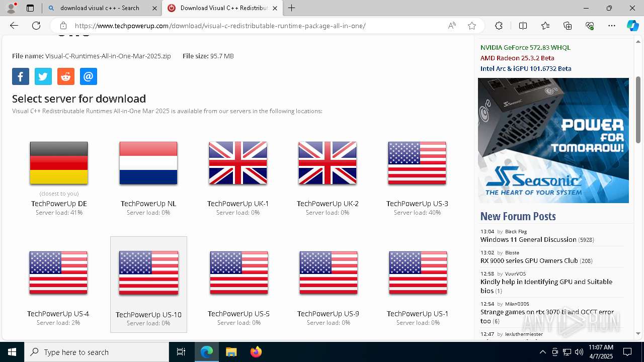This screenshot has height=362, width=644.
Task: Open the Windows Start menu
Action: click(12, 352)
